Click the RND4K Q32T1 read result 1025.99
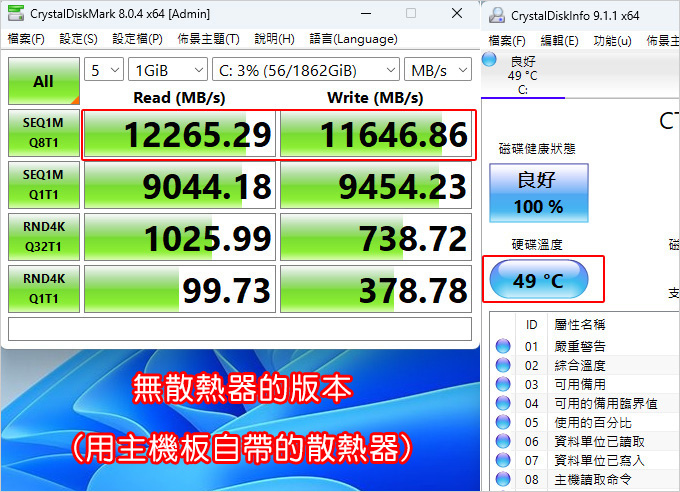The height and width of the screenshot is (492, 680). coord(180,237)
